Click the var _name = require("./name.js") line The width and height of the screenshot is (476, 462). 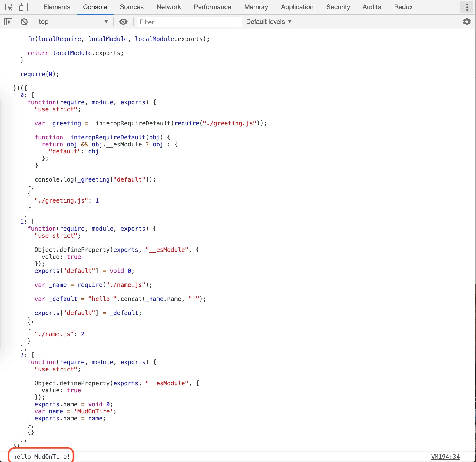pyautogui.click(x=93, y=285)
